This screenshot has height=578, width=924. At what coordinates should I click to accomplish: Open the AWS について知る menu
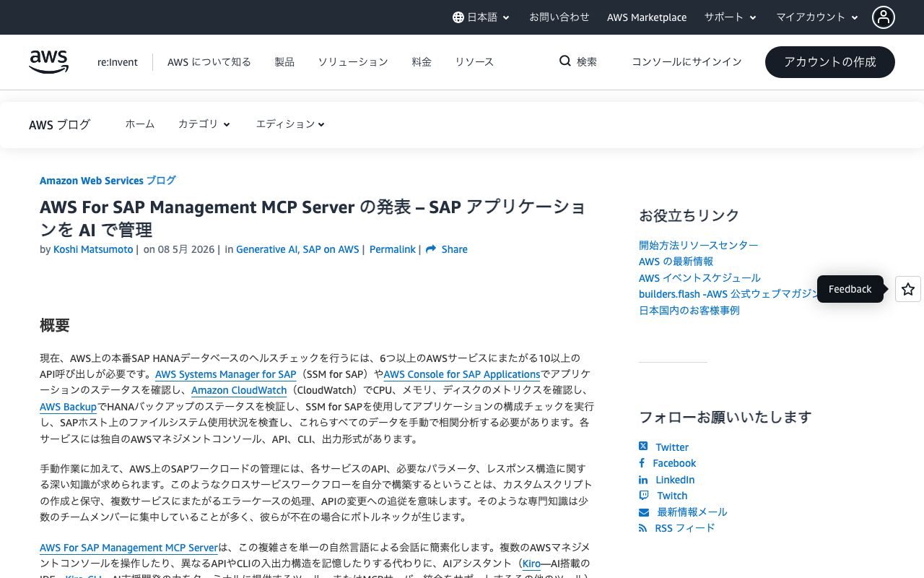coord(209,62)
